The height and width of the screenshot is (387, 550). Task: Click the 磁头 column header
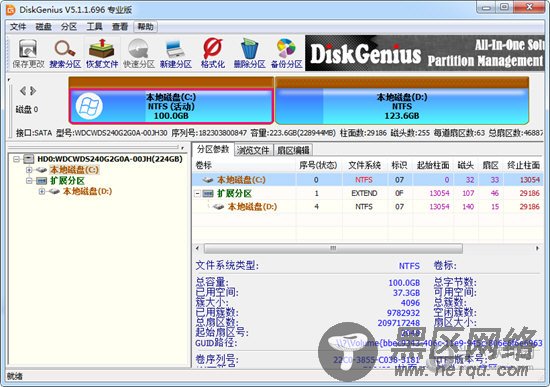(466, 165)
